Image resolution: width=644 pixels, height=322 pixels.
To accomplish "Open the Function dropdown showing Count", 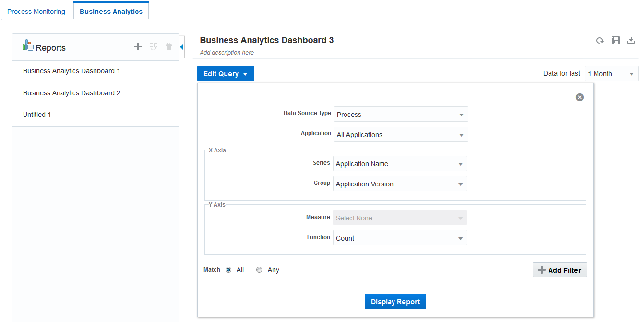I will 400,238.
